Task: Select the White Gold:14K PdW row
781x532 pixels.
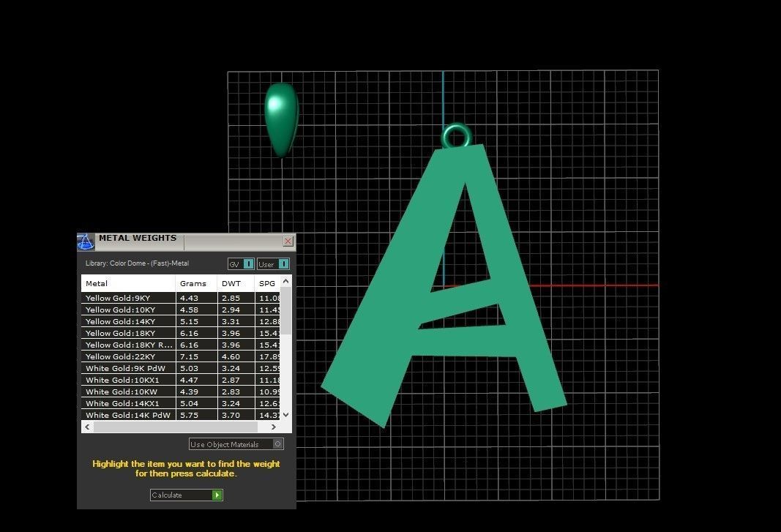Action: tap(181, 415)
